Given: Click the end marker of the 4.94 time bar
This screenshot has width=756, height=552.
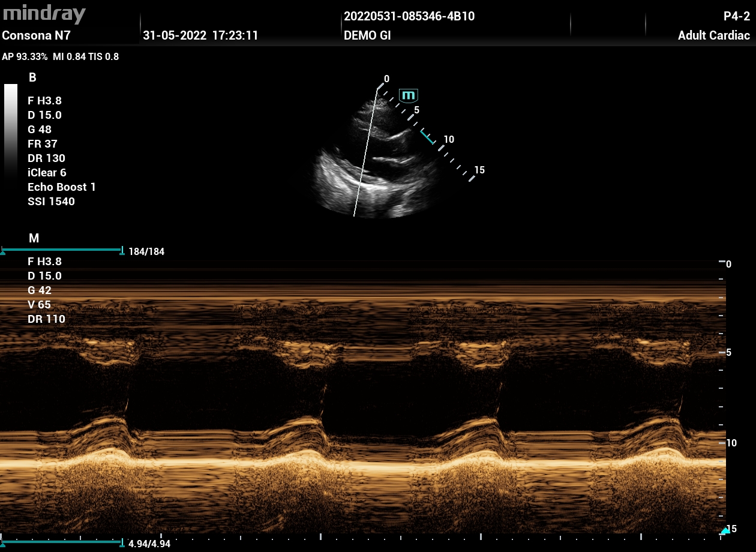Looking at the screenshot, I should point(122,543).
